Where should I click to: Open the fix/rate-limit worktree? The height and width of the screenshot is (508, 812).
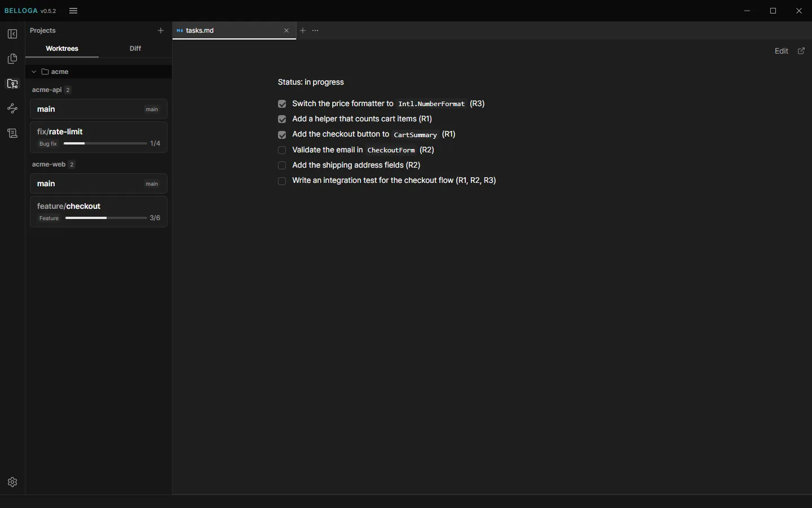coord(99,137)
